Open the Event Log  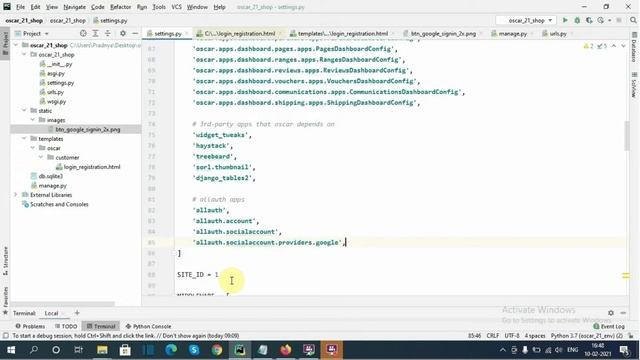click(x=609, y=326)
